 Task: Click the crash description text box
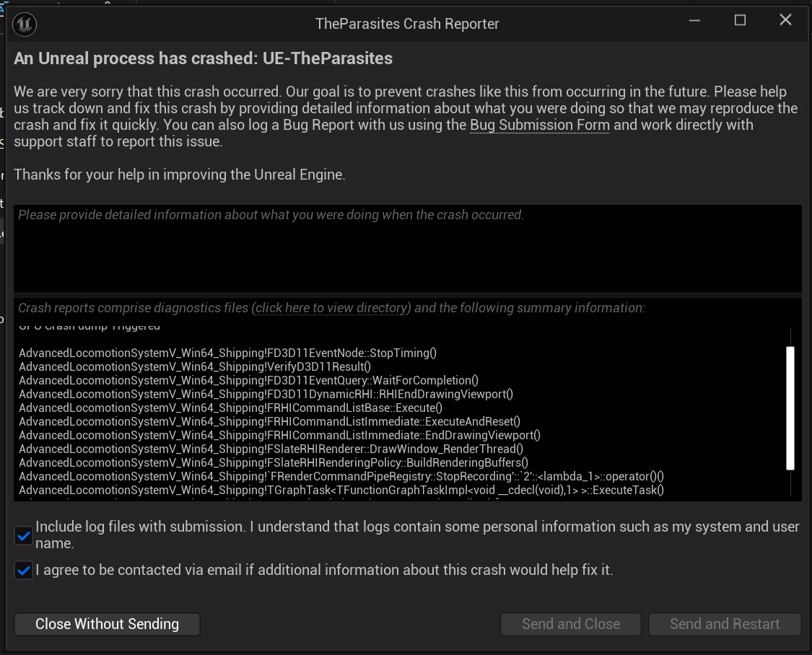tap(407, 249)
